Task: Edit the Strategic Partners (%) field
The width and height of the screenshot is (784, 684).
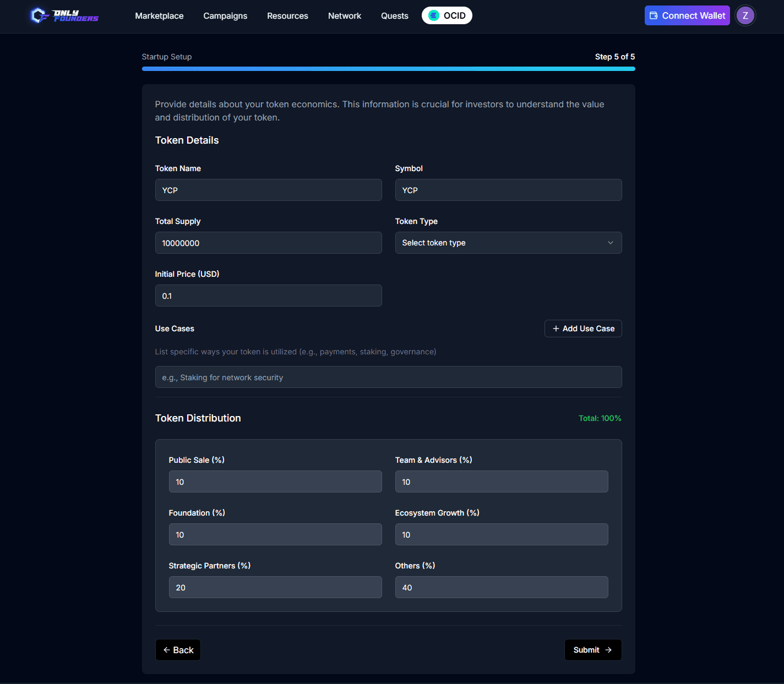Action: click(275, 587)
